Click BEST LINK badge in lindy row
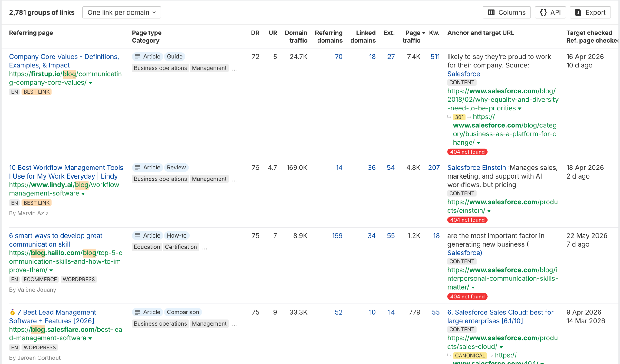This screenshot has width=620, height=364. [37, 203]
